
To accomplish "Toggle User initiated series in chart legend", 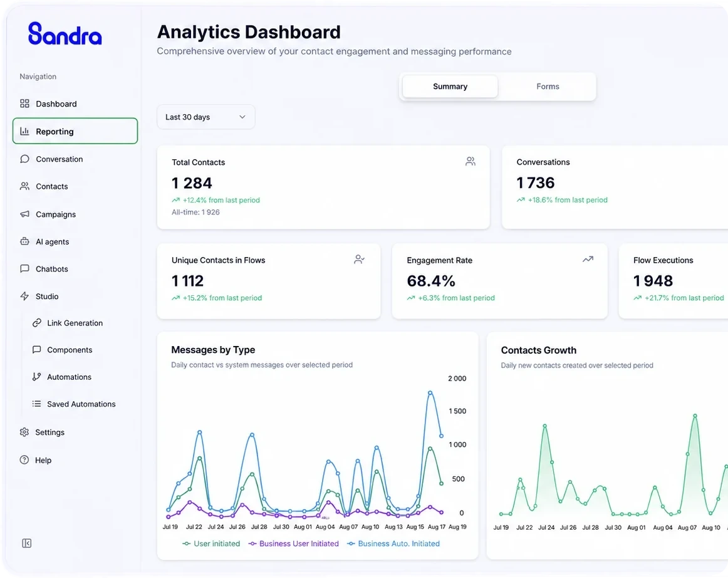I will click(211, 544).
